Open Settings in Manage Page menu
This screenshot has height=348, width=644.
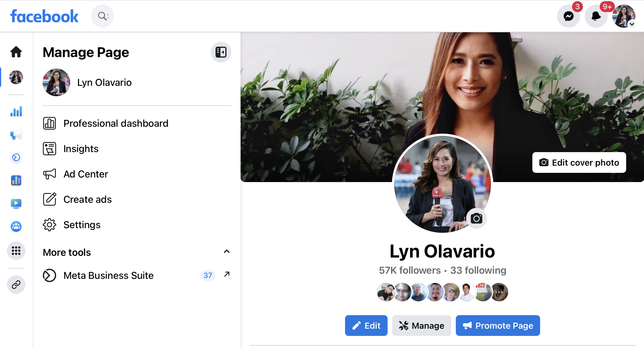[82, 225]
